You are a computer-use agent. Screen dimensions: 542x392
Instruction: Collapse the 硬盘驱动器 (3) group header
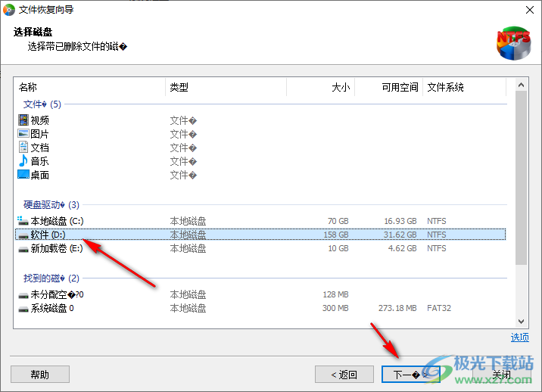[x=51, y=204]
